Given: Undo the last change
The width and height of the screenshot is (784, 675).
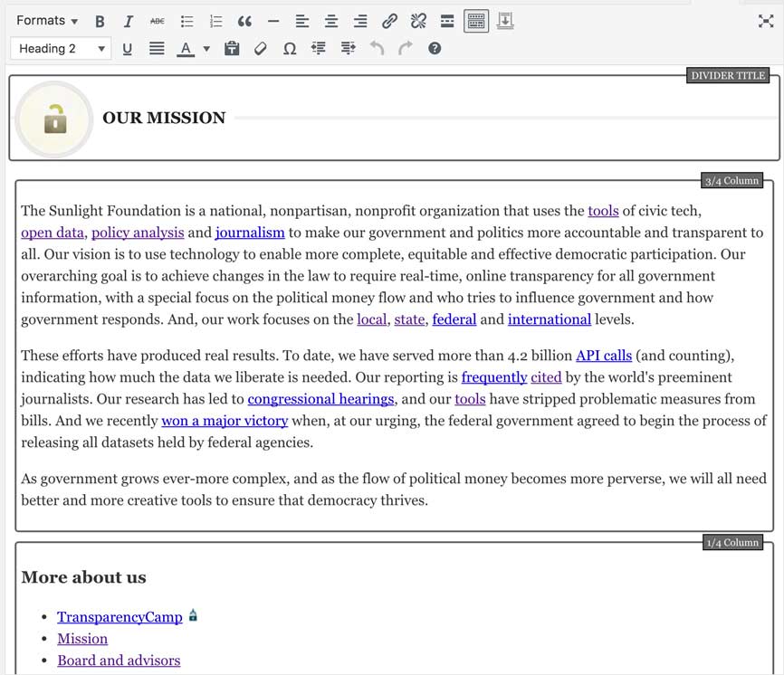Looking at the screenshot, I should [377, 49].
